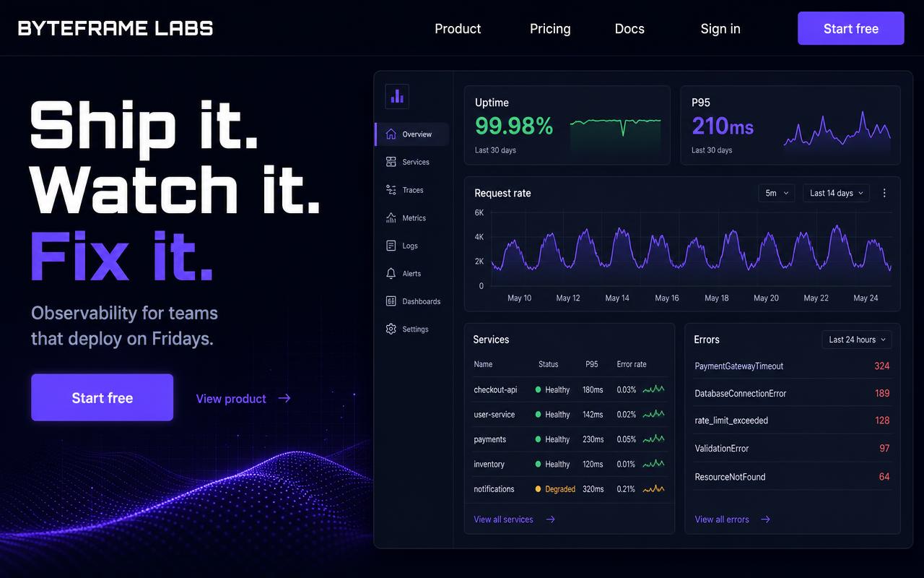Click the checkout-api sparkline icon
The height and width of the screenshot is (578, 924).
pos(653,389)
